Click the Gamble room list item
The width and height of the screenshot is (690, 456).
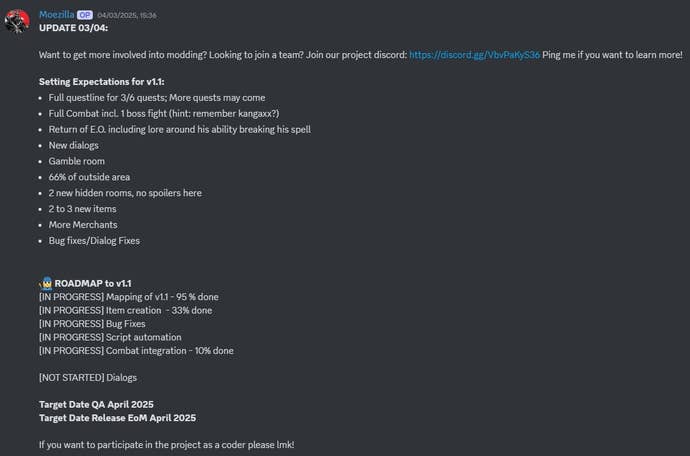click(77, 161)
